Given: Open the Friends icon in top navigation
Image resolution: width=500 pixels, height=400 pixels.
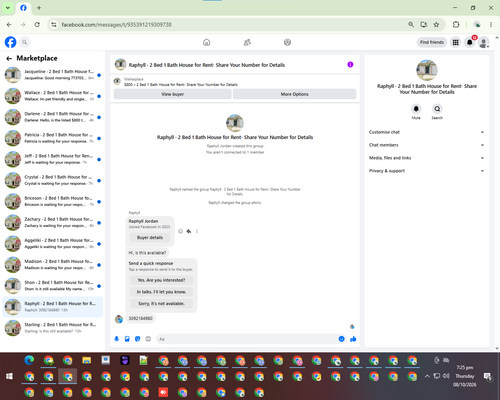Looking at the screenshot, I should pos(247,42).
